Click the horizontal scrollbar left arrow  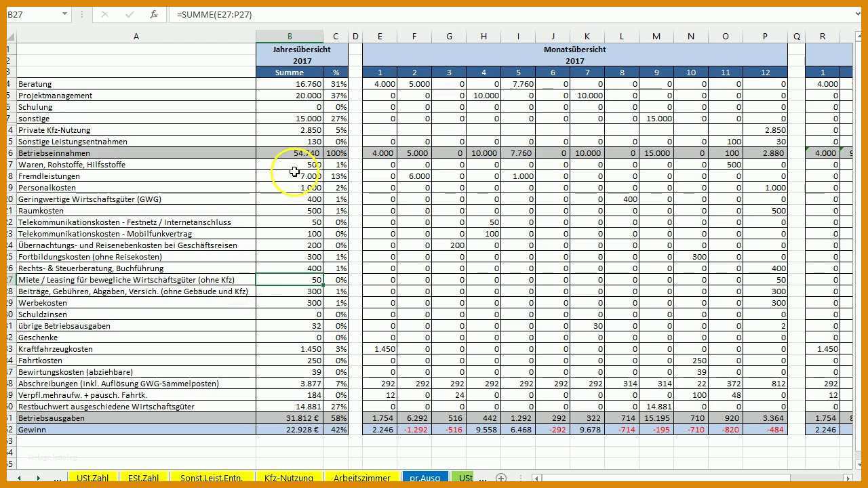click(x=536, y=478)
